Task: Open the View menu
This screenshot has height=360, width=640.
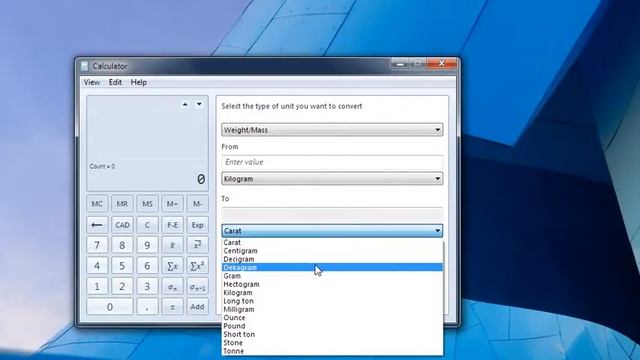Action: pos(91,82)
